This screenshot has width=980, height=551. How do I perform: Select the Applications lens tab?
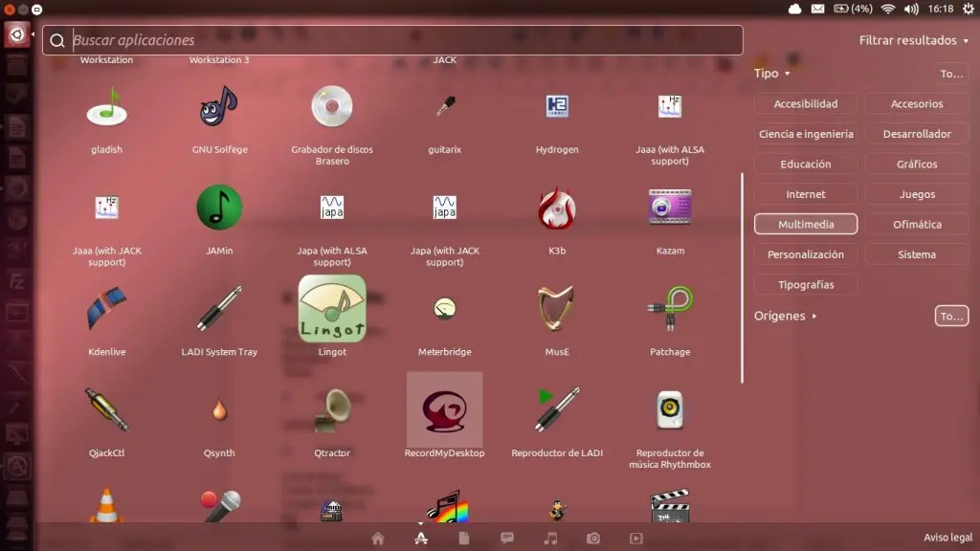click(421, 538)
